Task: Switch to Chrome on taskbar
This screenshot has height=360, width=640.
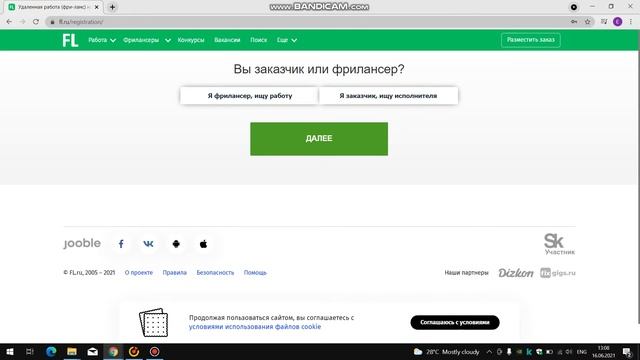Action: [113, 351]
